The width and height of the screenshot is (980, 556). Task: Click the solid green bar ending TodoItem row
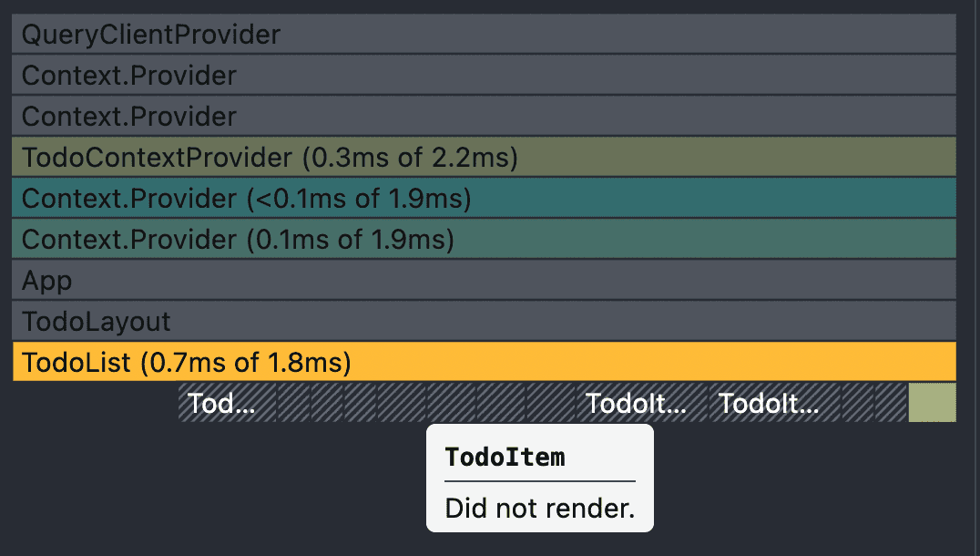[x=933, y=402]
